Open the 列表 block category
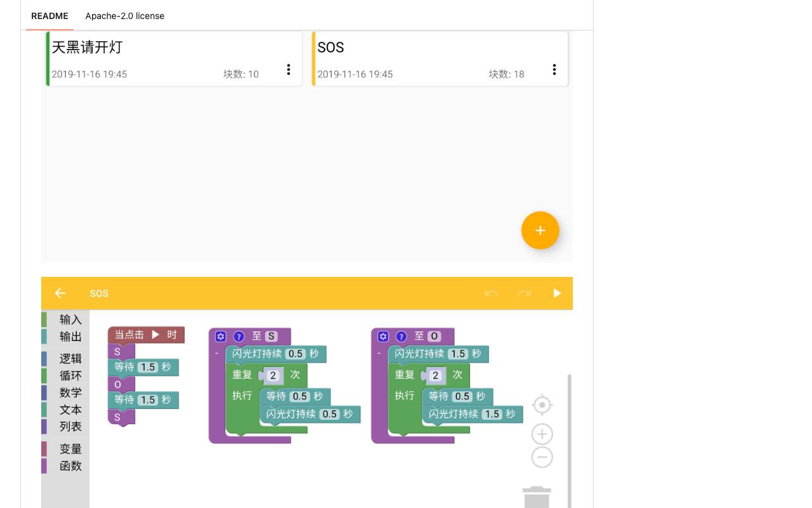This screenshot has width=812, height=508. (65, 427)
